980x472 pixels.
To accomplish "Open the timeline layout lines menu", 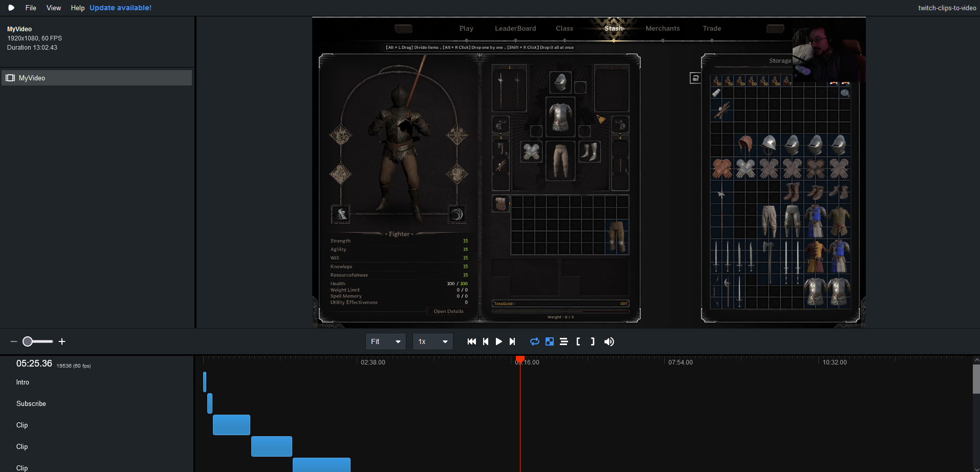I will (563, 341).
